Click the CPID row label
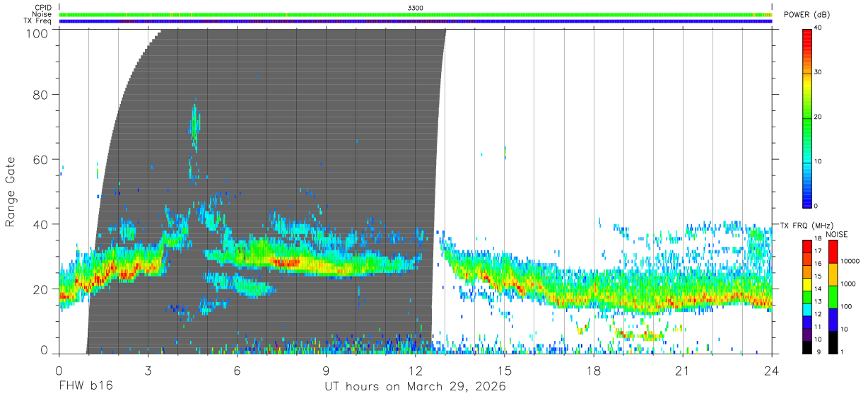868x401 pixels. [42, 8]
